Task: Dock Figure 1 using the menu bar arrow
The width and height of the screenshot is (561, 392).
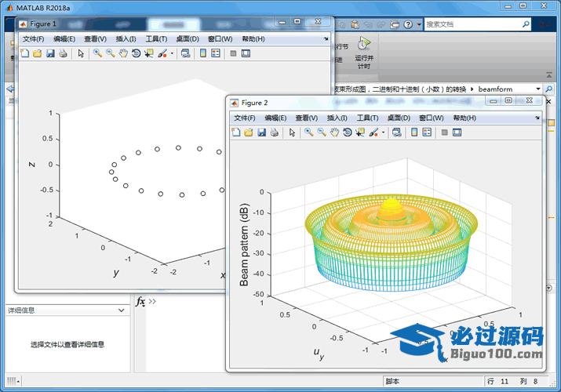Action: click(326, 39)
